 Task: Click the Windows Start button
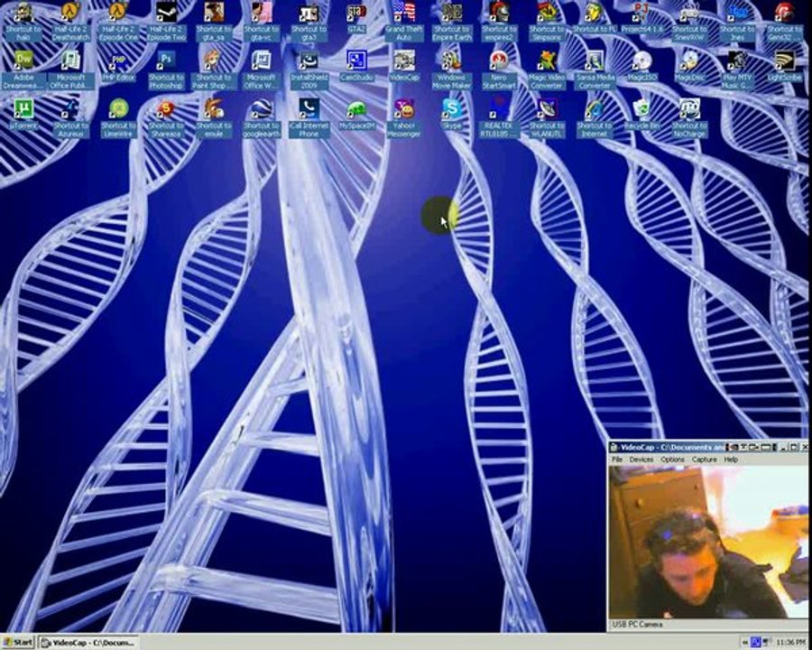18,643
